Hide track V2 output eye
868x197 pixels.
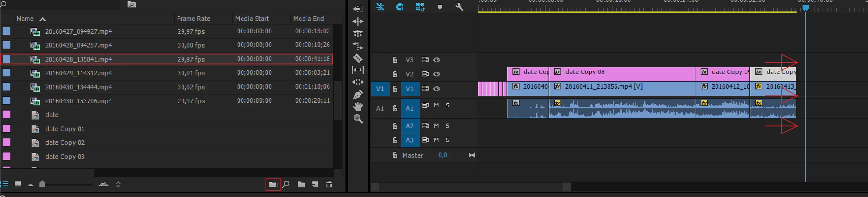click(437, 74)
